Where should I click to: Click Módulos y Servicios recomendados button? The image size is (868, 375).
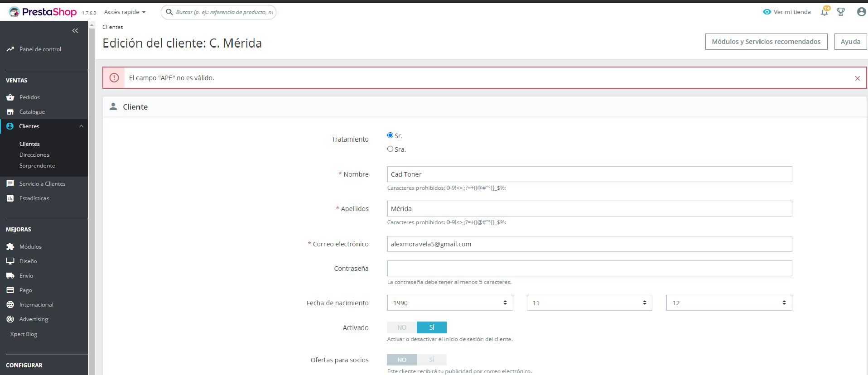[766, 42]
